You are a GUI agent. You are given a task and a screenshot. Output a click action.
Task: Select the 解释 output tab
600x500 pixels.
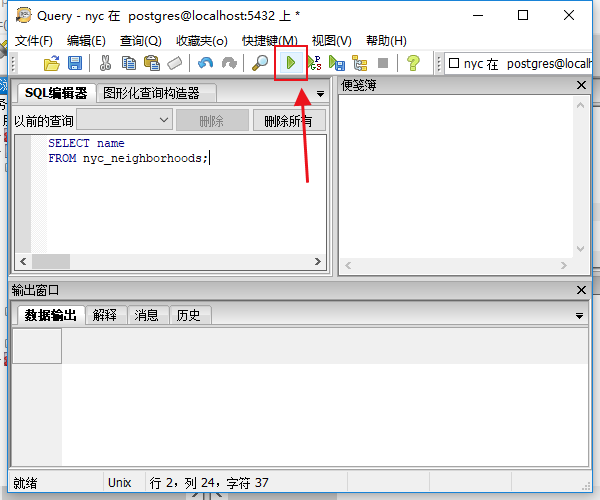[x=105, y=315]
